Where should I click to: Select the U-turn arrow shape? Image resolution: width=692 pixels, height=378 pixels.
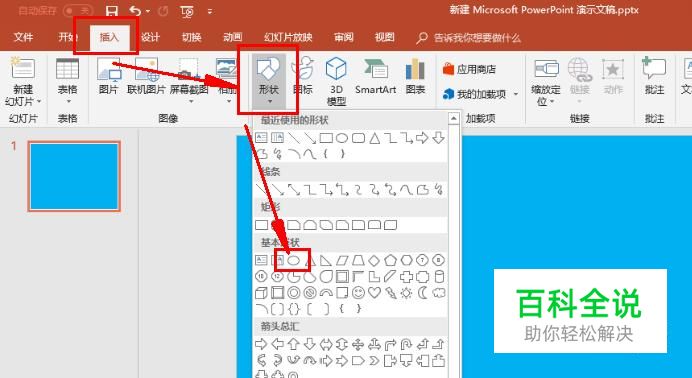tap(406, 344)
